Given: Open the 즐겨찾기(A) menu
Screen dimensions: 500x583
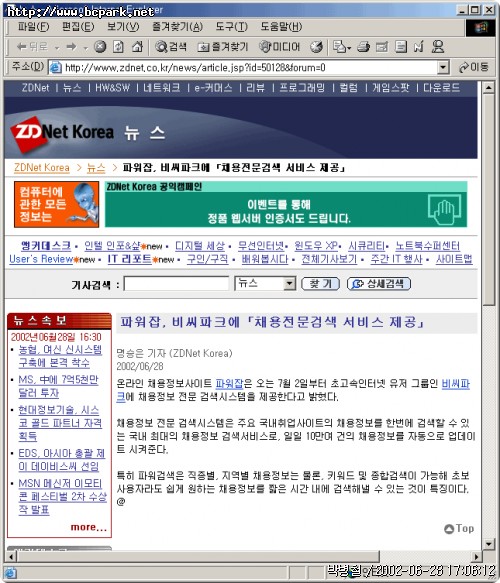Looking at the screenshot, I should tap(177, 27).
